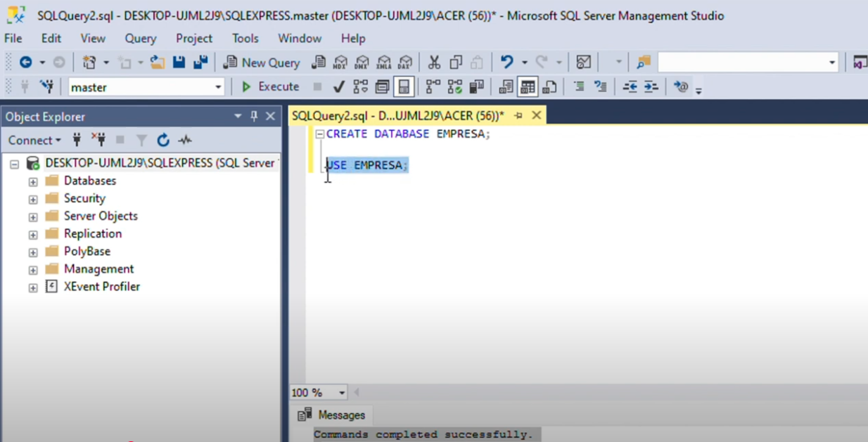The image size is (868, 442).
Task: Pin the SQLQuery2.sql tab
Action: pos(518,115)
